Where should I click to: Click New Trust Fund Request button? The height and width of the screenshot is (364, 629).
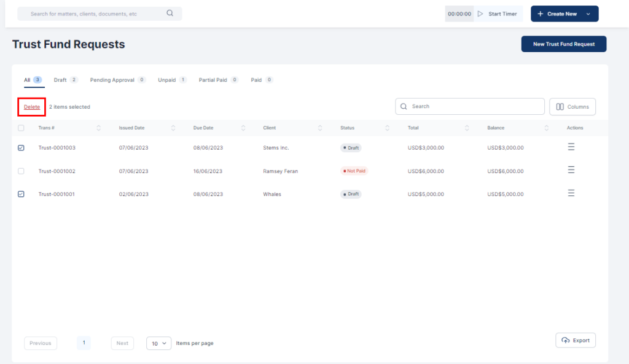pyautogui.click(x=563, y=44)
